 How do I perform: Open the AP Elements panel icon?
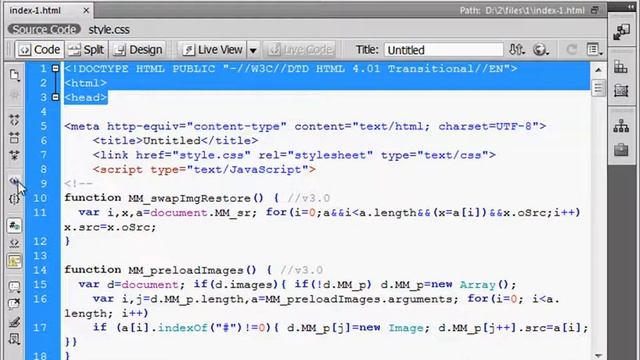tap(621, 91)
